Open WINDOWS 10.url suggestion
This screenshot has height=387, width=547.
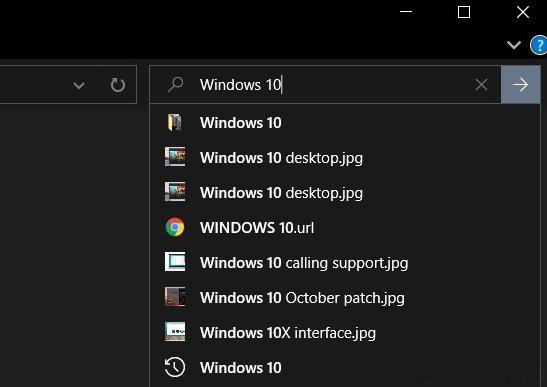[x=345, y=228]
